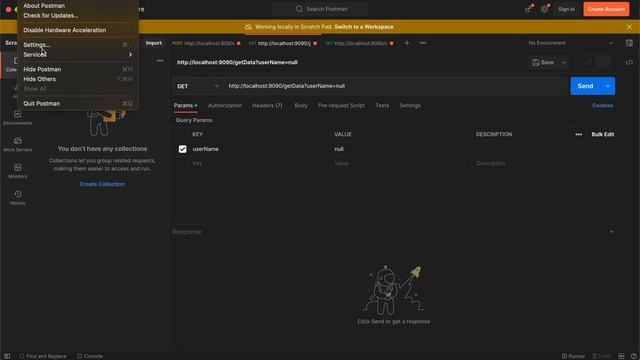
Task: Toggle the two-pane layout icon
Action: pyautogui.click(x=621, y=356)
